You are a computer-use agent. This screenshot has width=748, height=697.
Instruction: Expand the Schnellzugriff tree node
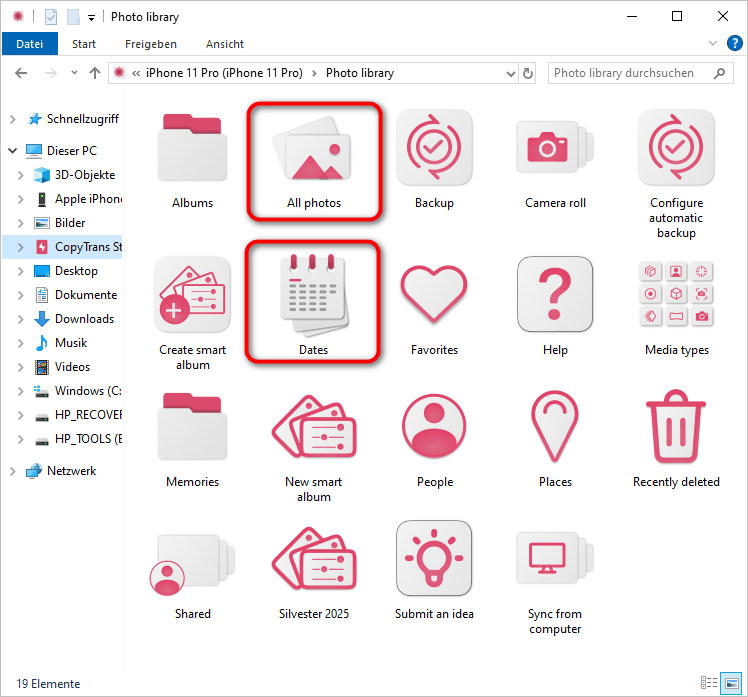coord(12,119)
